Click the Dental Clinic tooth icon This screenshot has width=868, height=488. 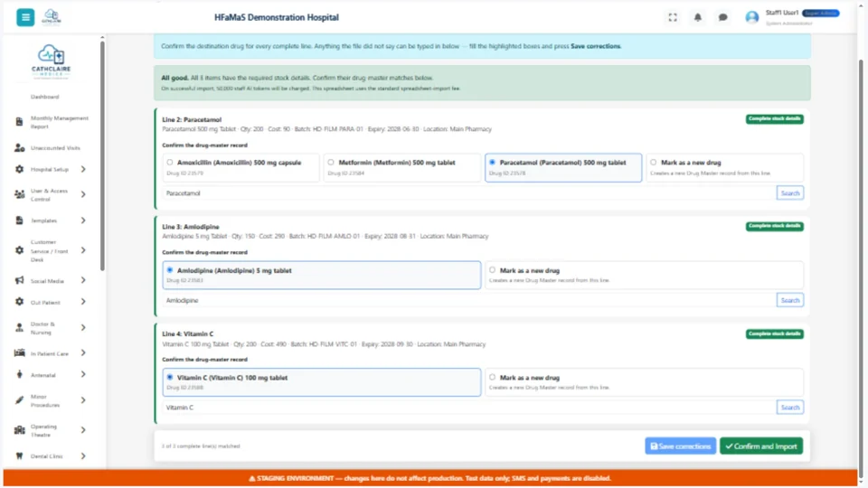[19, 455]
